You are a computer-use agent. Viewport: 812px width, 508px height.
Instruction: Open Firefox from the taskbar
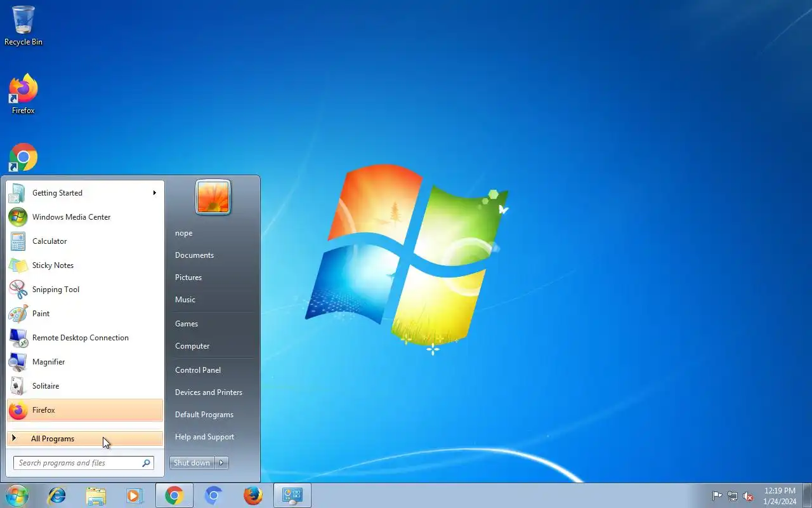253,495
